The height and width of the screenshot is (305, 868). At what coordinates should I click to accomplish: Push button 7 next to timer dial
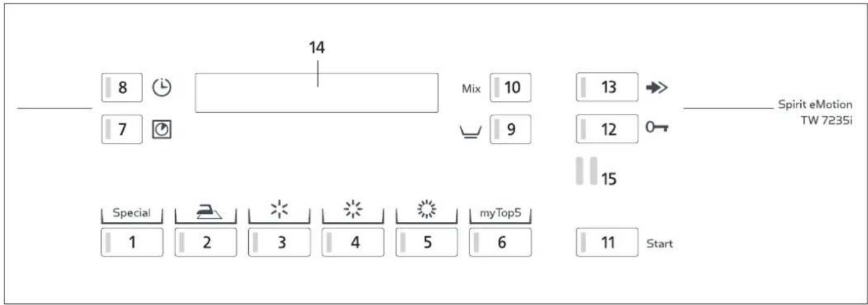tap(122, 129)
